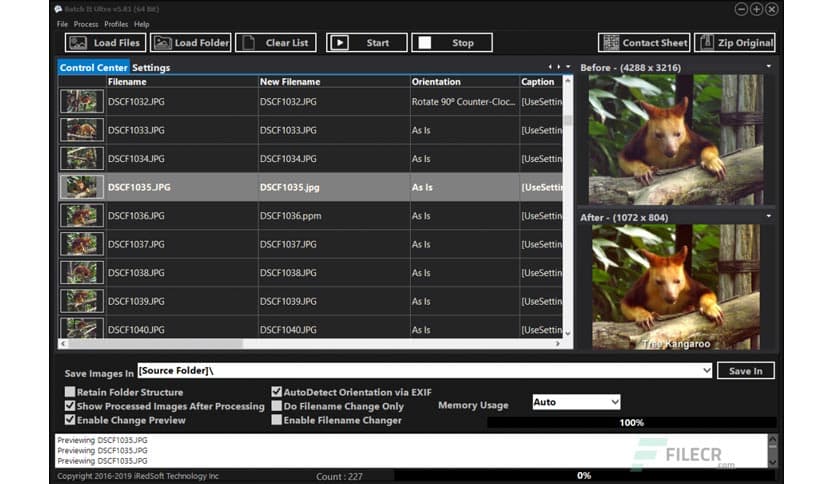
Task: Select thumbnail of DSCF1037.JPG
Action: pos(82,244)
